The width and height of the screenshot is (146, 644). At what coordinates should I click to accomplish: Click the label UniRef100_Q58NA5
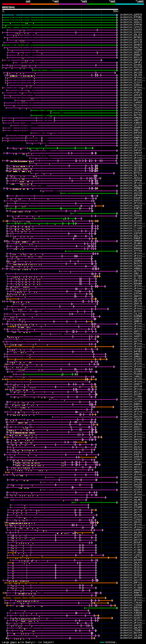click(x=131, y=188)
